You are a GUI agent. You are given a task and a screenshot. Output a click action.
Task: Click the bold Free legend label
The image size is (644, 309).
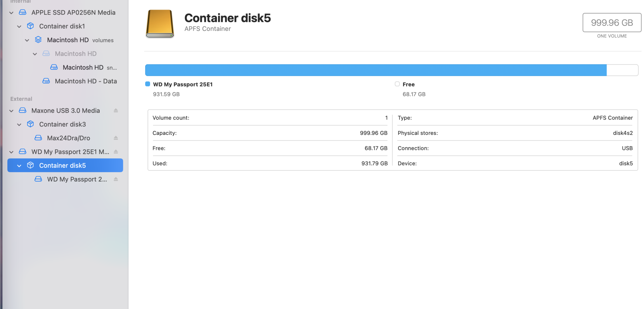coord(409,84)
